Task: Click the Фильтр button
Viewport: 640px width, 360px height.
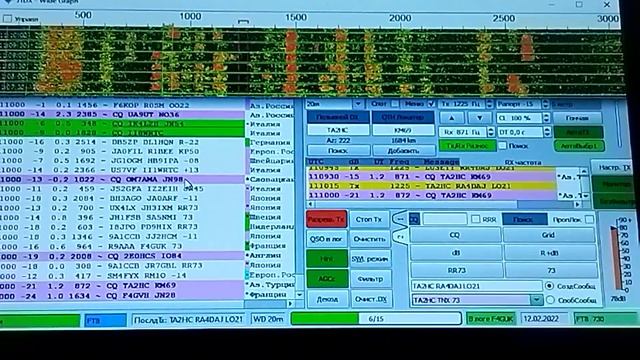Action: coord(370,279)
